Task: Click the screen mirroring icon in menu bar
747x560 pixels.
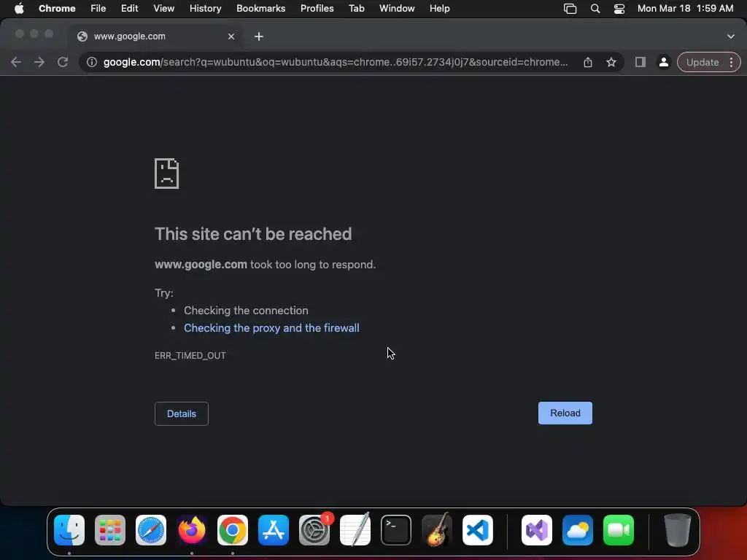Action: [570, 9]
